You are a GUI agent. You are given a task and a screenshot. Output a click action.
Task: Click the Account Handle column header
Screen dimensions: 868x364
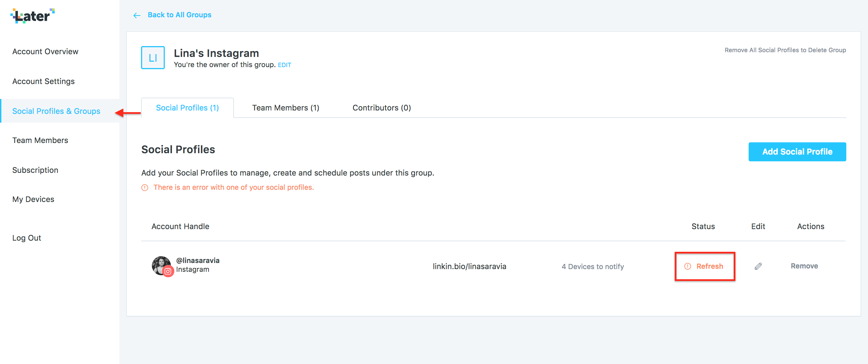(180, 226)
